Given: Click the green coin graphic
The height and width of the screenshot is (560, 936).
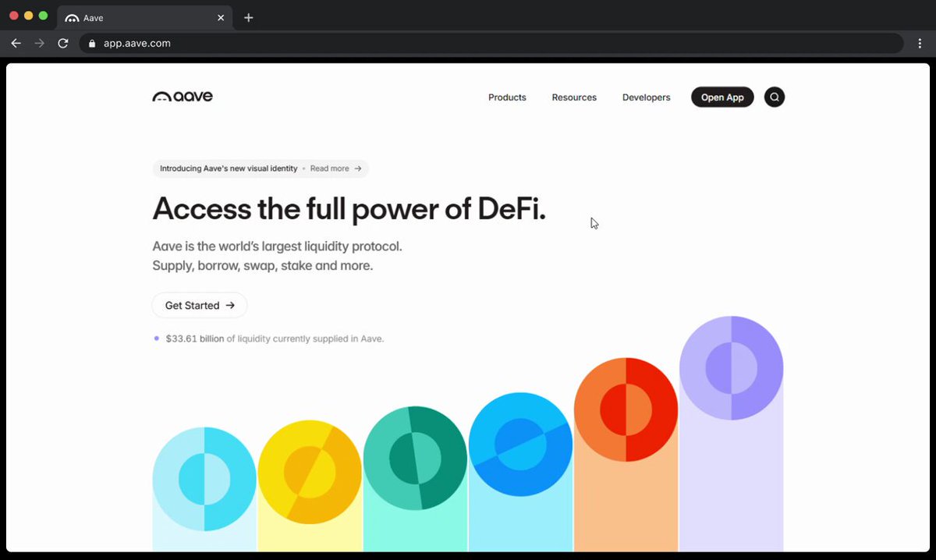Looking at the screenshot, I should coord(415,458).
